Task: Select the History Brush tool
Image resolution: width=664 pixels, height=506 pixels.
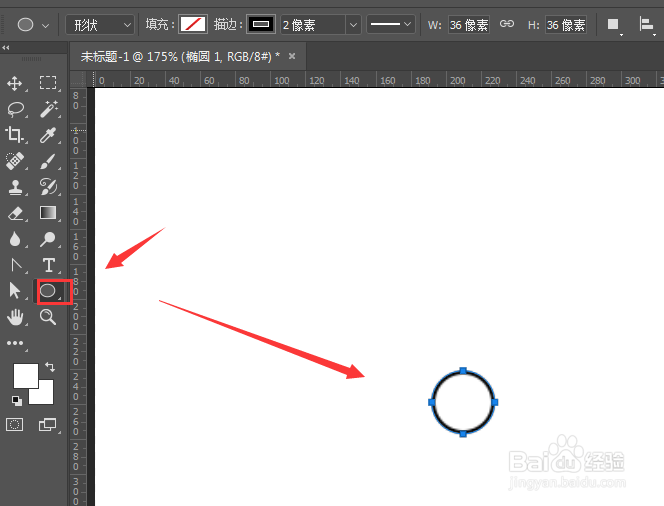Action: pyautogui.click(x=48, y=186)
